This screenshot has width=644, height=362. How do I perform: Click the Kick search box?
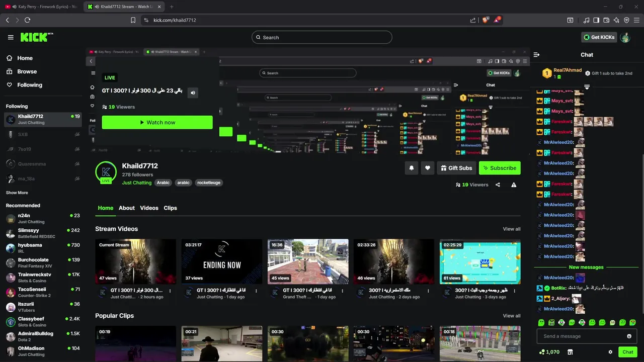[322, 37]
